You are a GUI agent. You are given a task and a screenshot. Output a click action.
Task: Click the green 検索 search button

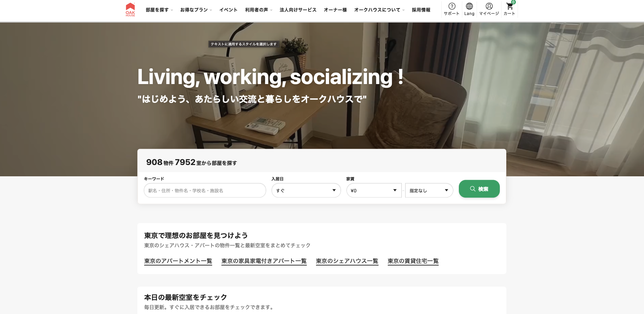point(479,189)
